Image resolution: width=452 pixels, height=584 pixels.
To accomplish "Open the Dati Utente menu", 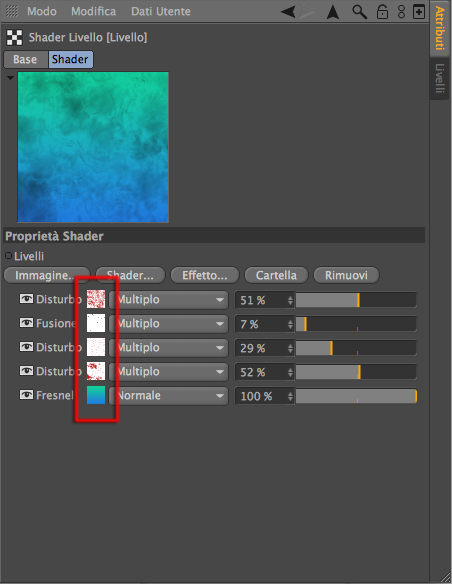I will (x=160, y=12).
